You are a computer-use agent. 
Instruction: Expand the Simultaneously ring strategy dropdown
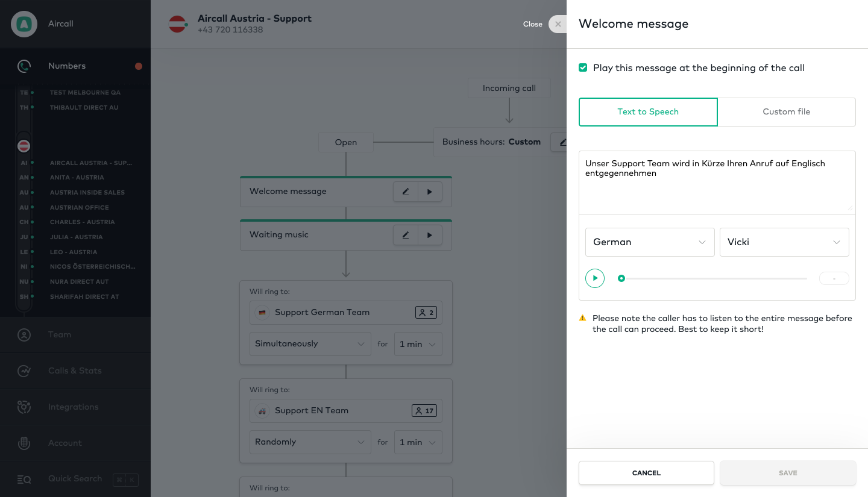pyautogui.click(x=309, y=344)
